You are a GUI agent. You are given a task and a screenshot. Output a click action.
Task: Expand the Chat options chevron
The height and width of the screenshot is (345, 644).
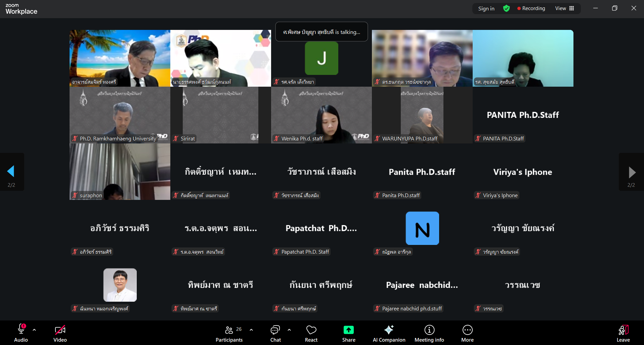pos(289,330)
